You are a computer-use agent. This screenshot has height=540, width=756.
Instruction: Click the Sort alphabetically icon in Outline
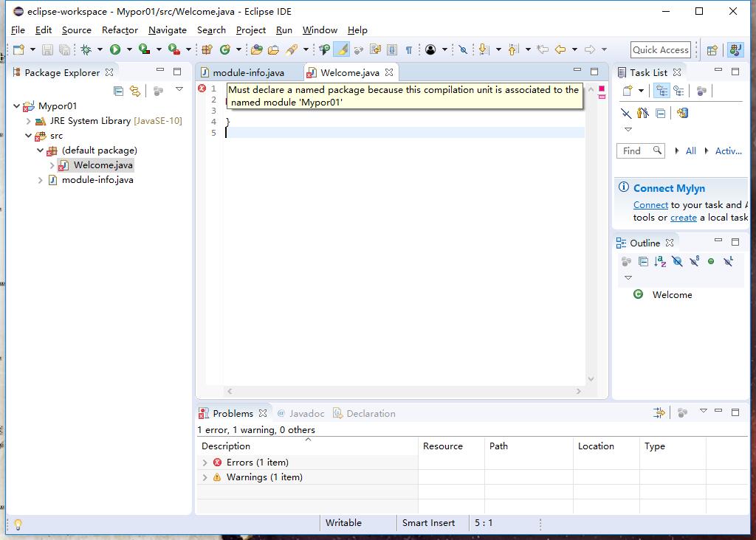coord(660,261)
